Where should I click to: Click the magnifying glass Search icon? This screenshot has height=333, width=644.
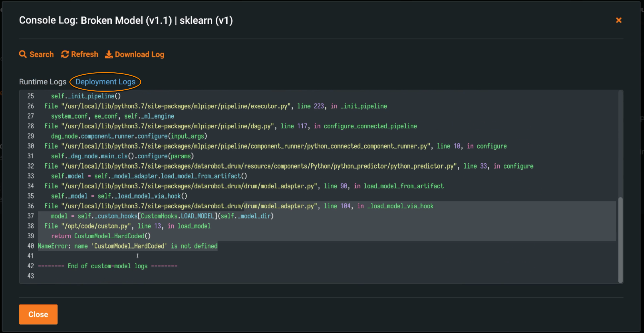(23, 54)
